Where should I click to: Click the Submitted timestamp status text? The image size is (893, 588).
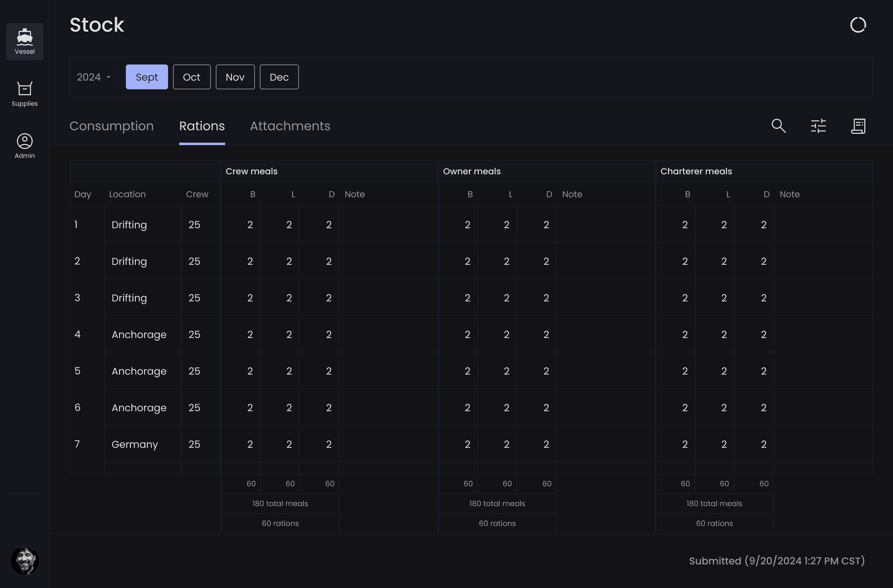[777, 561]
